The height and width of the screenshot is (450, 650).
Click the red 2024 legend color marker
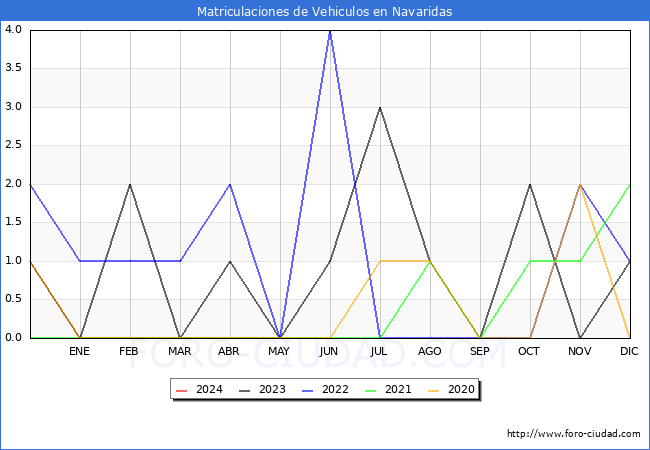pos(182,390)
